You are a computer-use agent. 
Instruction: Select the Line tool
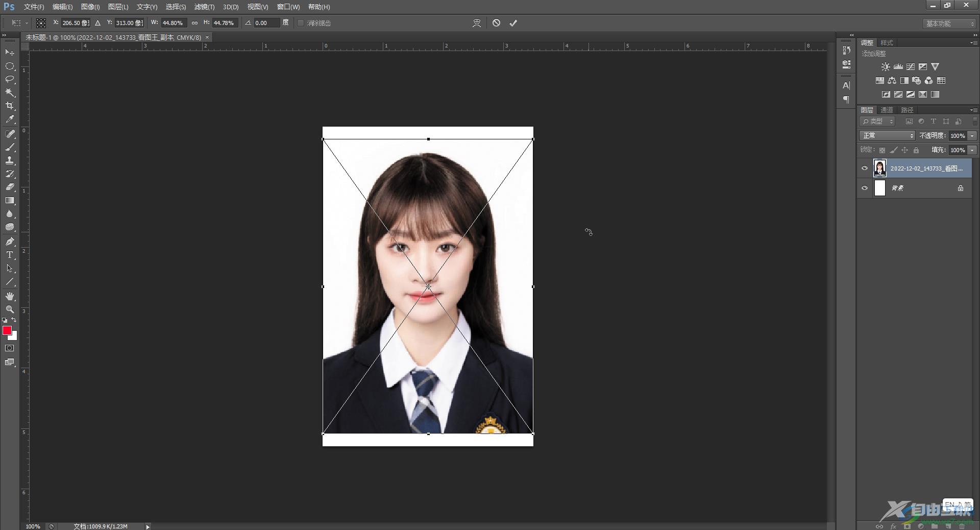pos(10,281)
